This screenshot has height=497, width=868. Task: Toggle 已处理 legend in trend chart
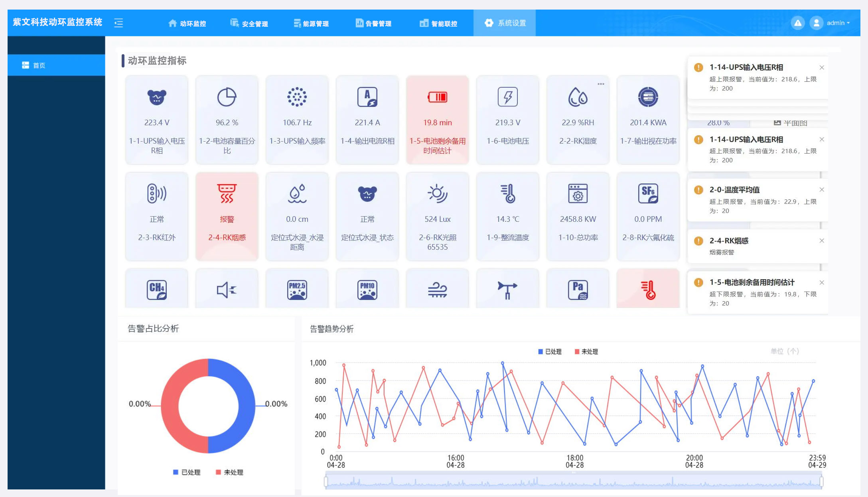pyautogui.click(x=549, y=351)
